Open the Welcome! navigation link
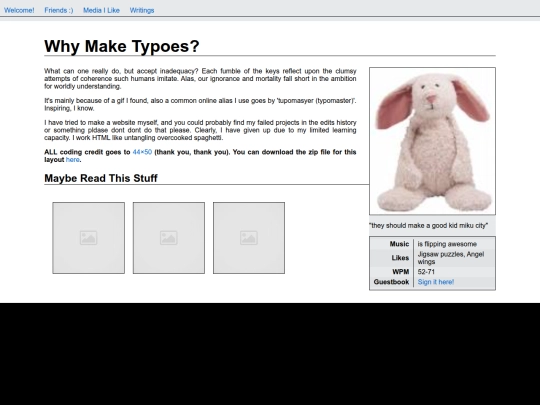The width and height of the screenshot is (540, 405). click(19, 10)
